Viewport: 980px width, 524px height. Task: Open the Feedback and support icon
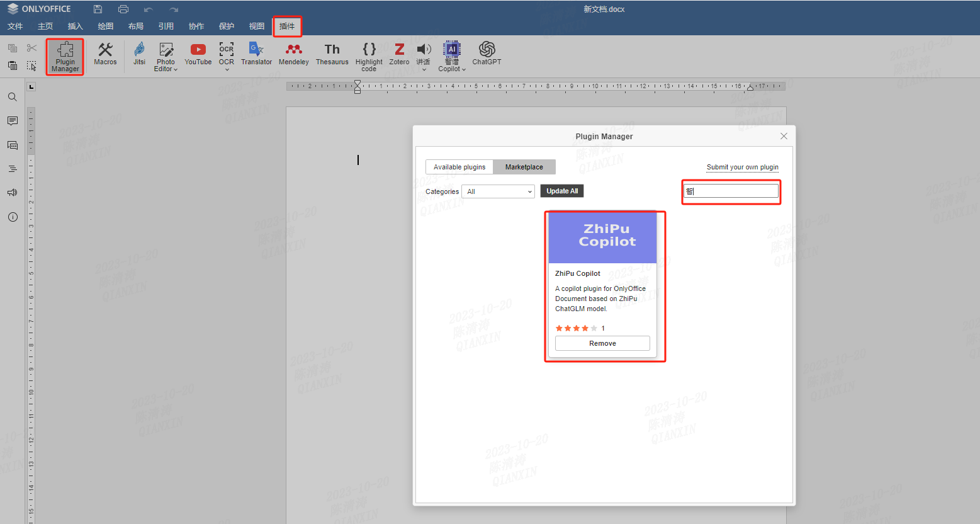12,193
